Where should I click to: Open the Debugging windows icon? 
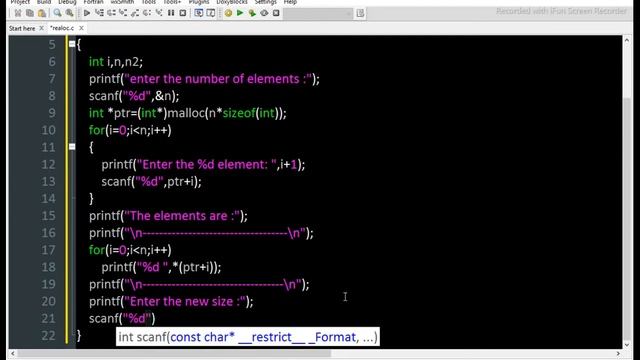pyautogui.click(x=198, y=13)
